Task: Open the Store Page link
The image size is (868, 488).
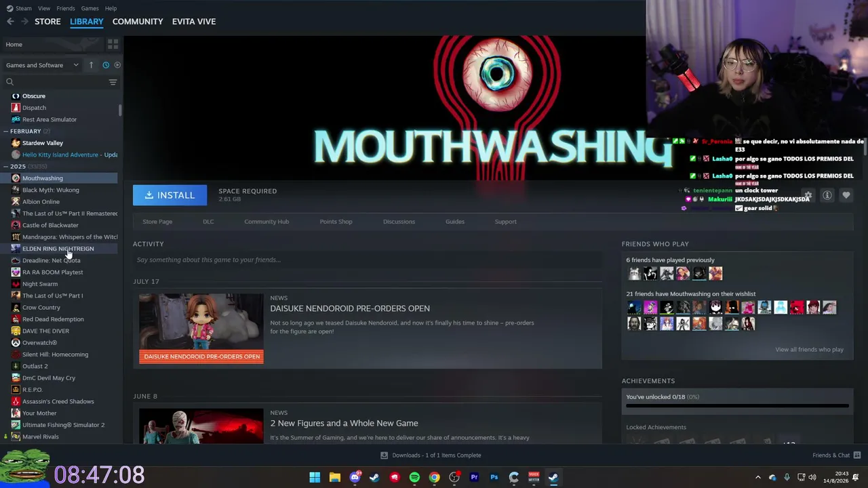Action: [x=157, y=222]
